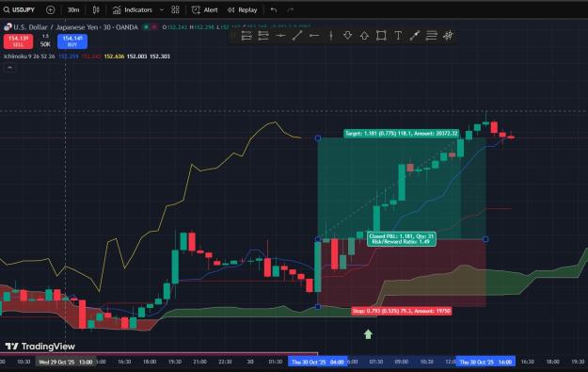Click the 152.003 Ichimoku value
The width and height of the screenshot is (588, 372).
(136, 57)
